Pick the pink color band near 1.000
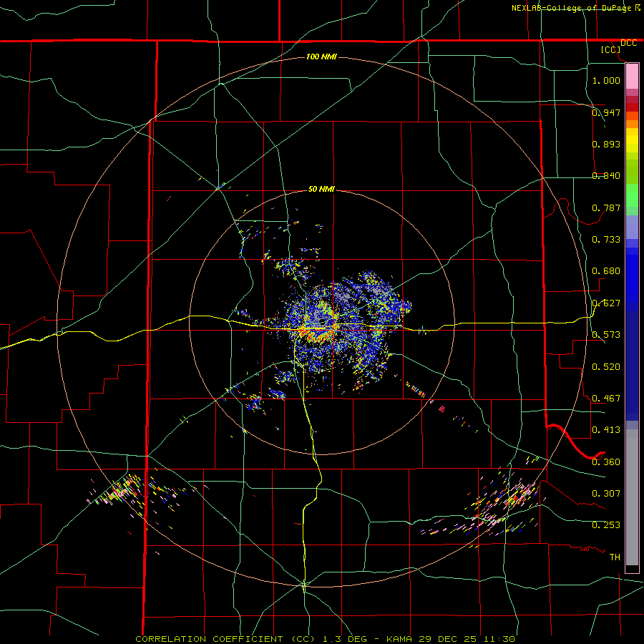Screen dimensions: 644x644 (x=632, y=76)
